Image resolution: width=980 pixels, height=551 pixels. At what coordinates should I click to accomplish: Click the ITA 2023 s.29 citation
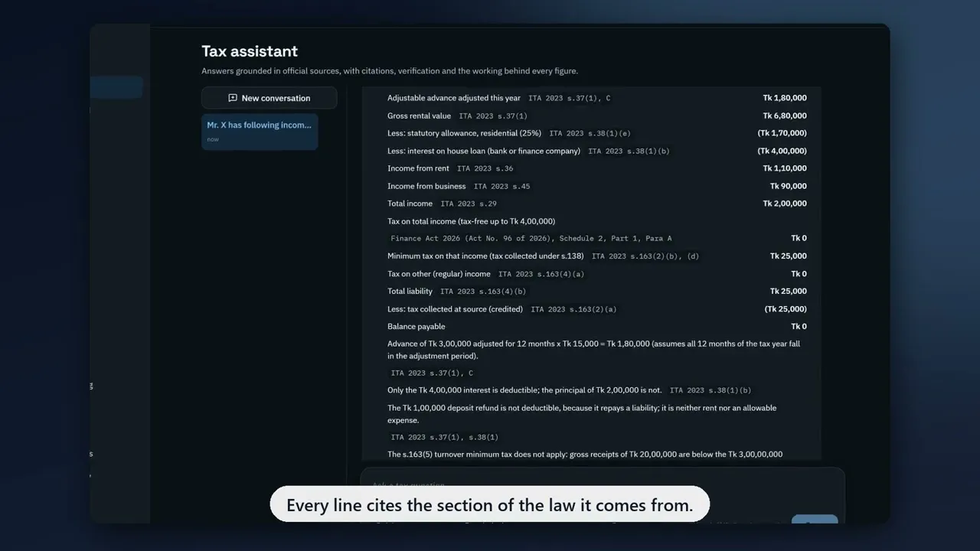[x=469, y=204]
